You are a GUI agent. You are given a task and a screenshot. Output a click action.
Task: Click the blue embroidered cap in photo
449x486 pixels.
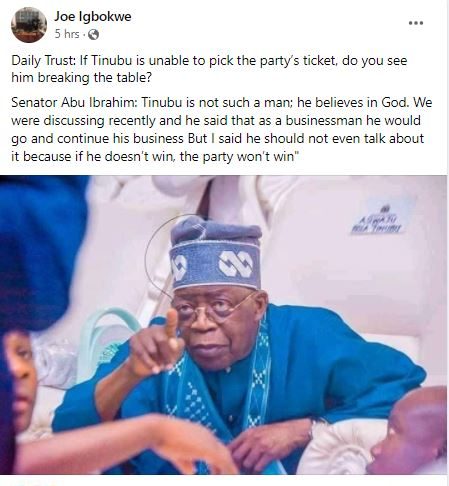pyautogui.click(x=216, y=254)
